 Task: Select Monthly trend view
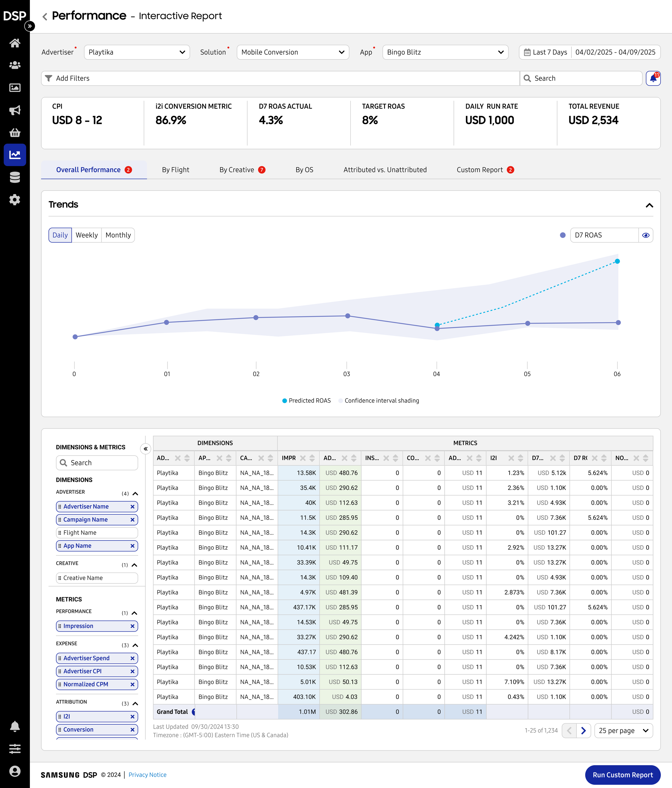pos(118,235)
